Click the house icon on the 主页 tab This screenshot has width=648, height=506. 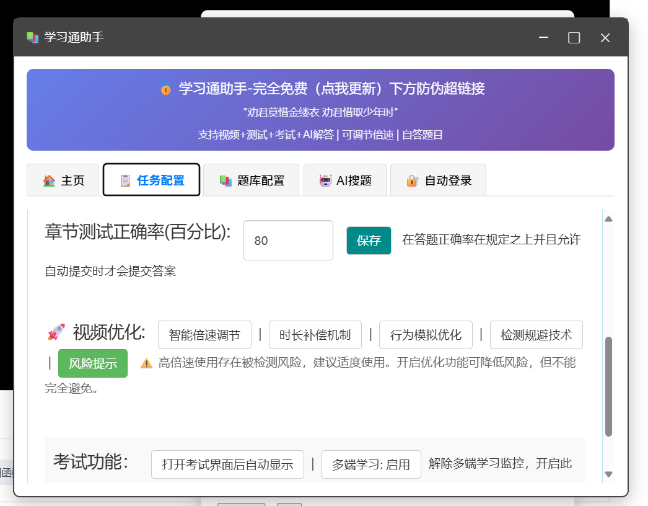49,181
